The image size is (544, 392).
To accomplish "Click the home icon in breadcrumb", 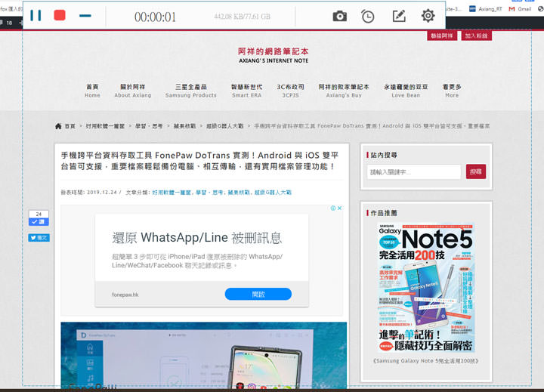I will click(x=58, y=126).
